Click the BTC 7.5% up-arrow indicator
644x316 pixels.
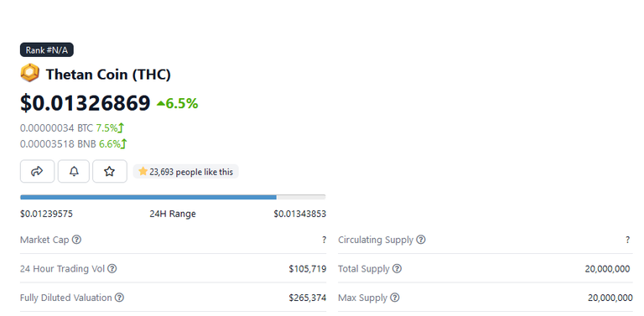click(121, 128)
